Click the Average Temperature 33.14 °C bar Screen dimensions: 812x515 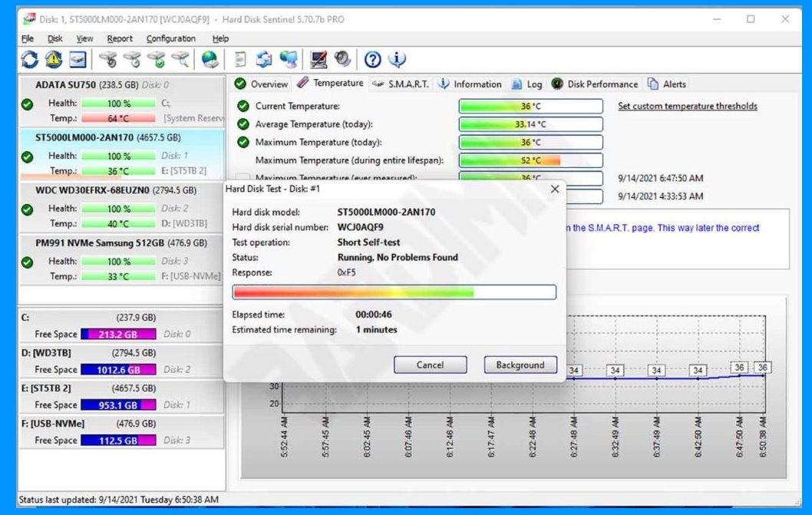click(531, 124)
